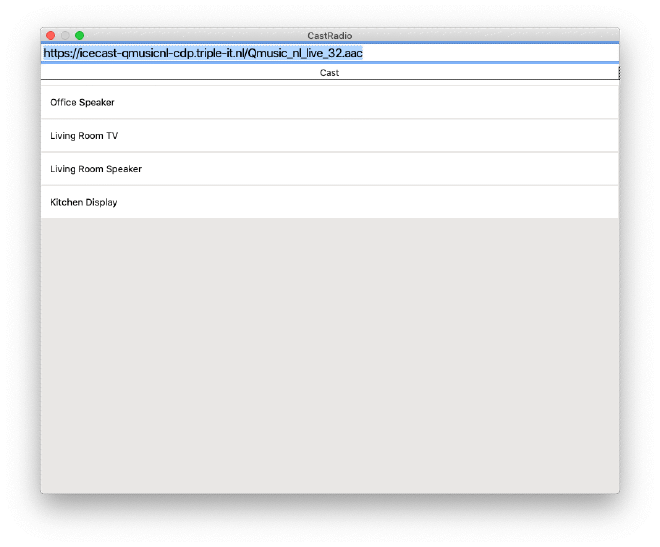Click the stream URL input field
Viewport: 660px width, 547px height.
(330, 53)
